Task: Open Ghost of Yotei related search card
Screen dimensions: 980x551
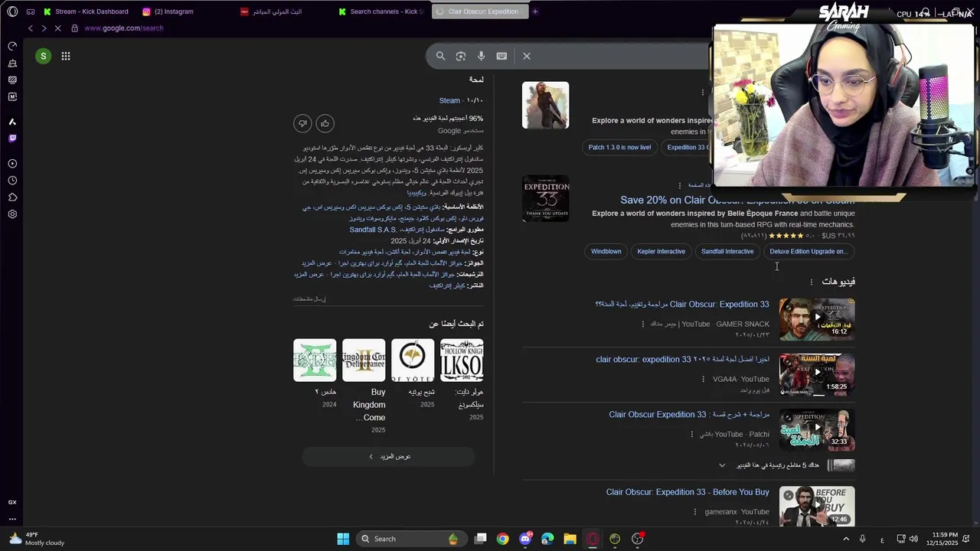Action: 413,373
